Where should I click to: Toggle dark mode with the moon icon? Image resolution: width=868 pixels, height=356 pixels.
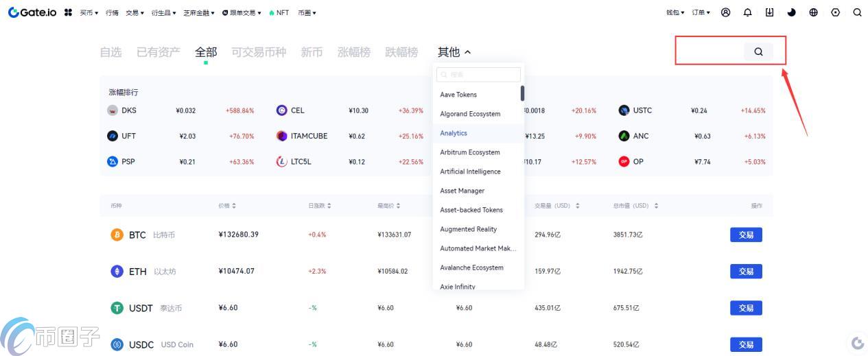791,12
